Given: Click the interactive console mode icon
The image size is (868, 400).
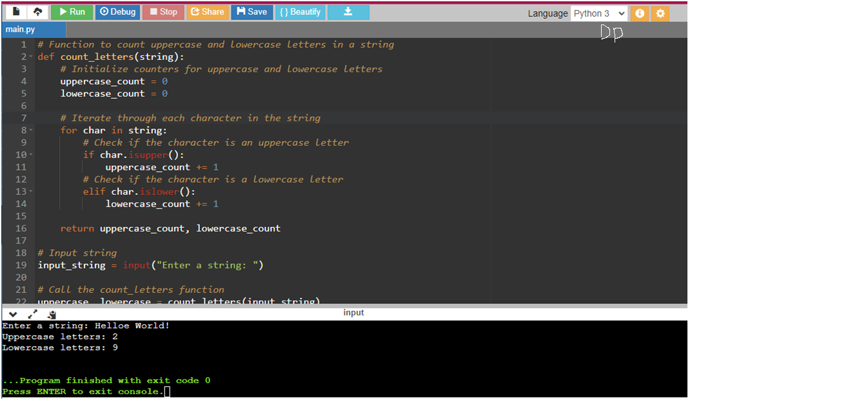Looking at the screenshot, I should [52, 314].
